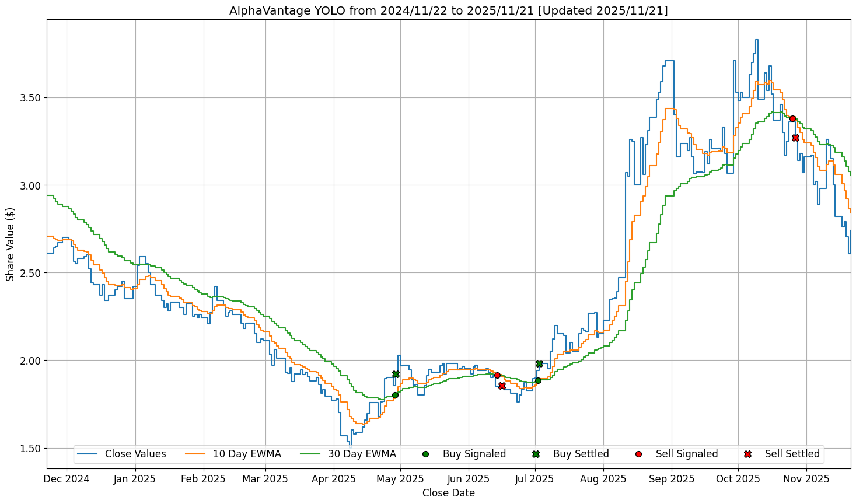The image size is (856, 504).
Task: Click the Buy Signaled green dot in July 2025
Action: click(538, 380)
